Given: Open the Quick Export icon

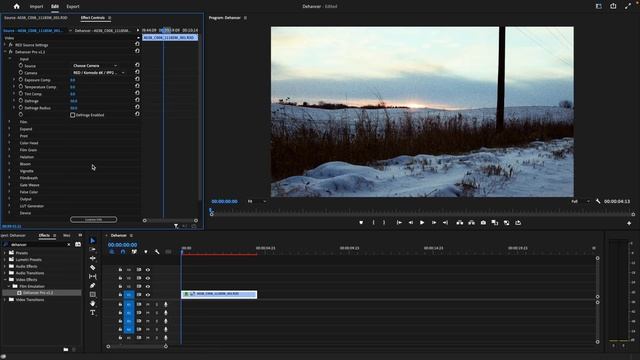Looking at the screenshot, I should (x=613, y=6).
